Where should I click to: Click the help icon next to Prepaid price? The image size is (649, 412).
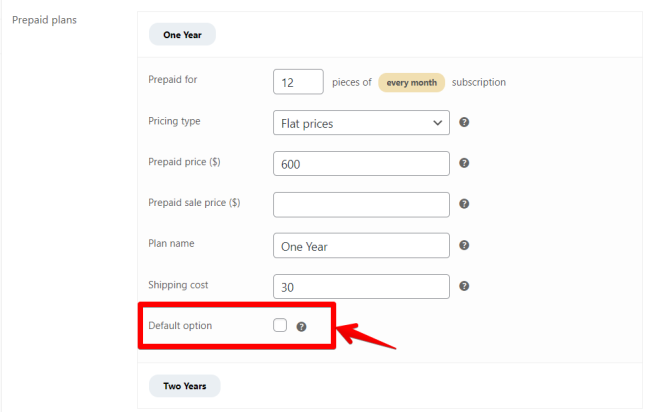[x=464, y=164]
